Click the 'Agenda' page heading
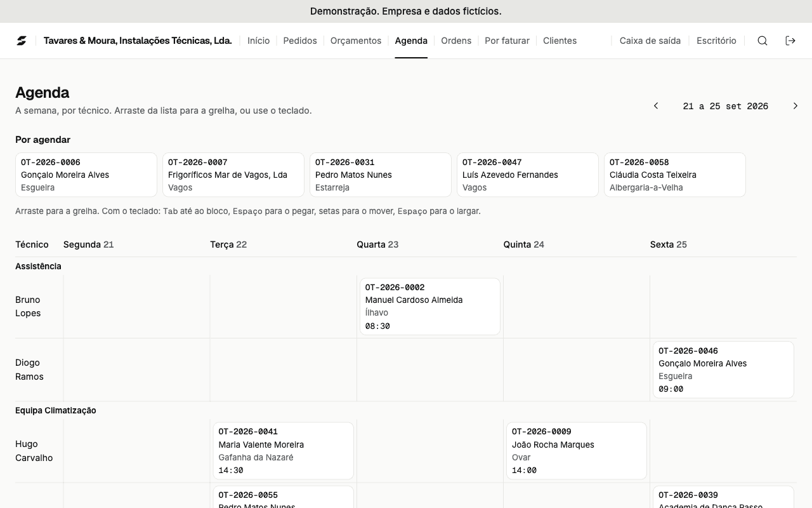 pos(43,93)
